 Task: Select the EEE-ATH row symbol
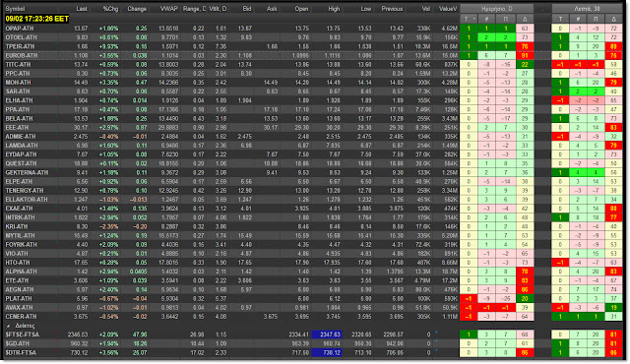(18, 128)
